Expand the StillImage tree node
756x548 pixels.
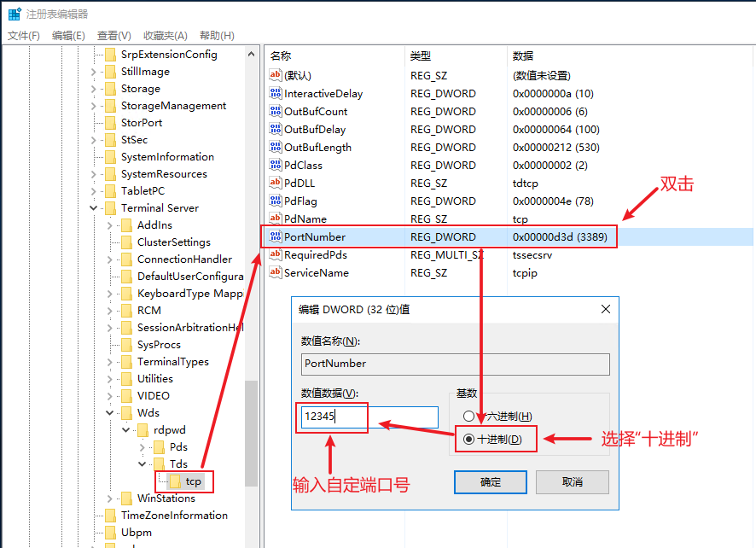point(94,72)
